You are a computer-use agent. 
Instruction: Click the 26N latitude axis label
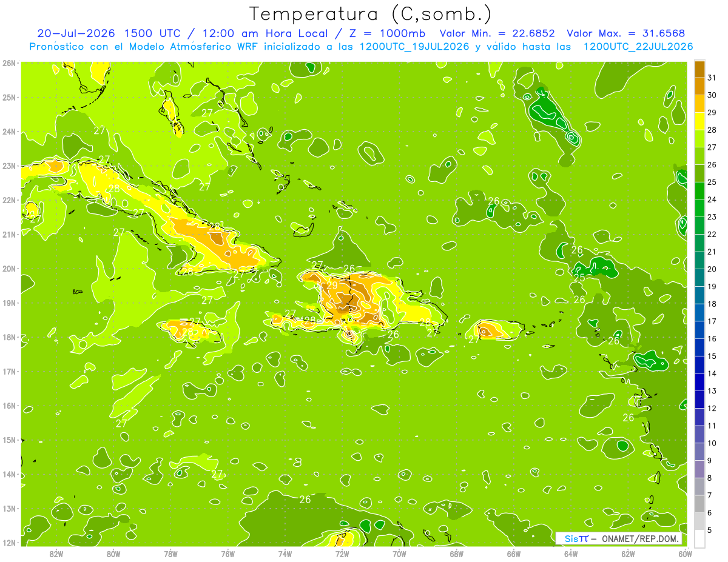9,63
